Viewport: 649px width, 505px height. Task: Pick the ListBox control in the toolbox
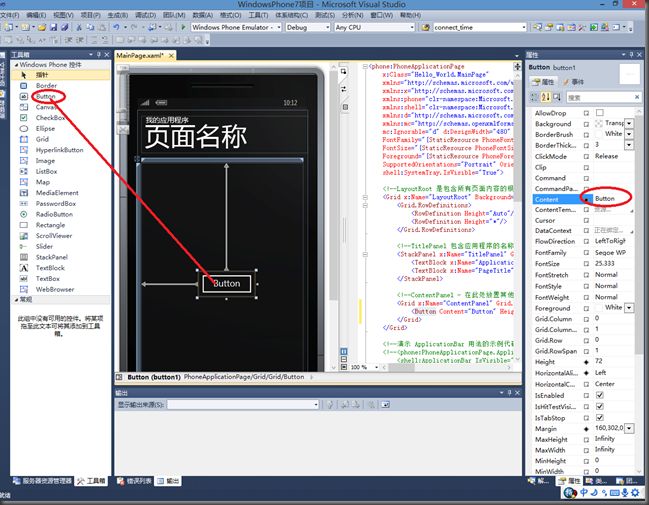click(x=46, y=171)
